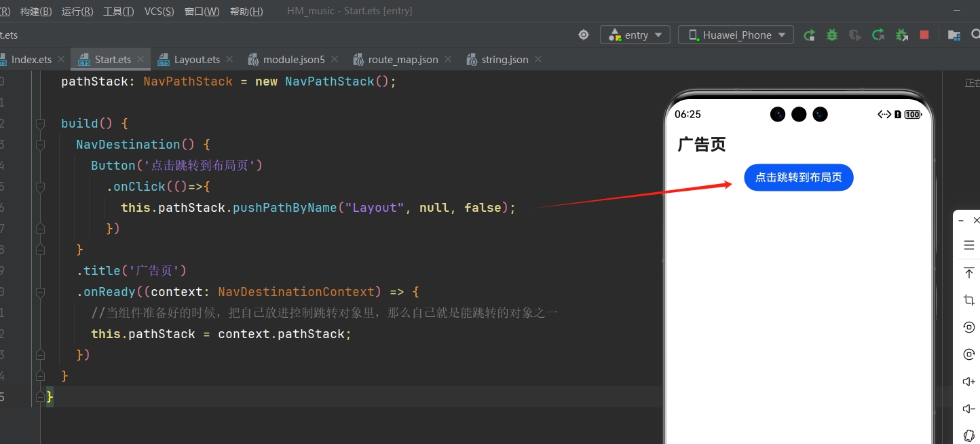This screenshot has height=444, width=980.
Task: Switch to the route_map.json tab
Action: 402,60
